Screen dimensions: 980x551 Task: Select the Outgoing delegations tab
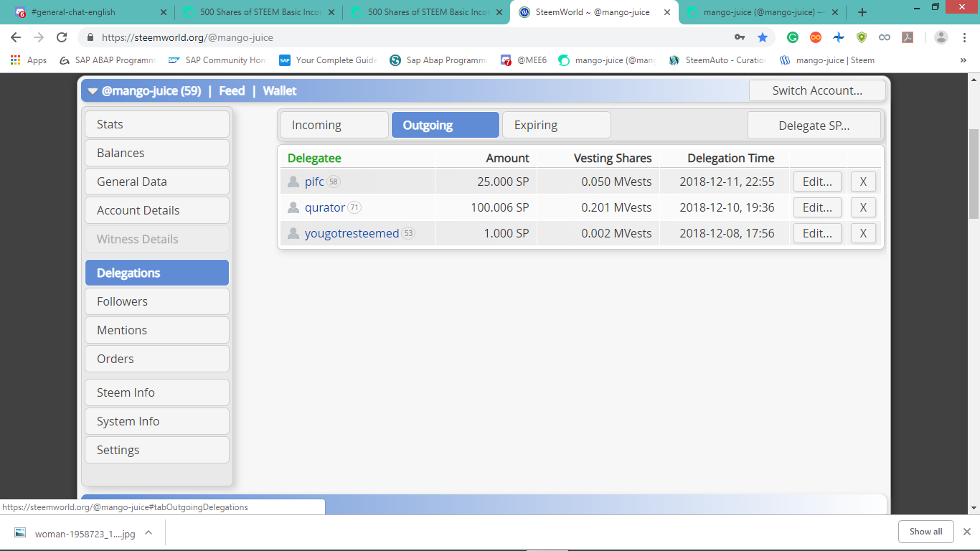coord(446,125)
